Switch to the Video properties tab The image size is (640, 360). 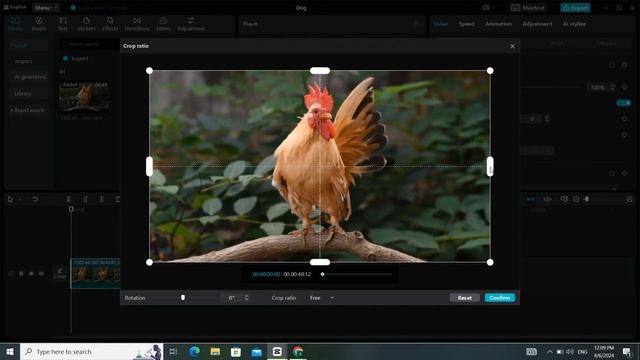(441, 24)
